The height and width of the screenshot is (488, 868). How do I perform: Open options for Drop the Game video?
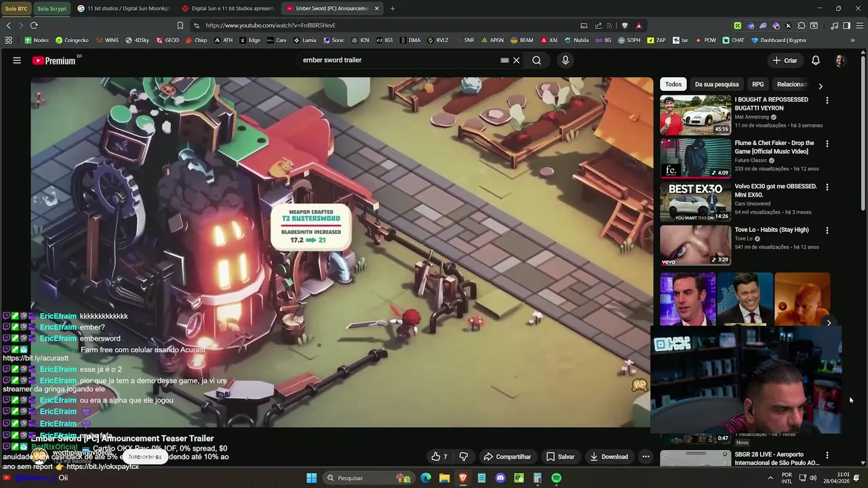point(827,144)
